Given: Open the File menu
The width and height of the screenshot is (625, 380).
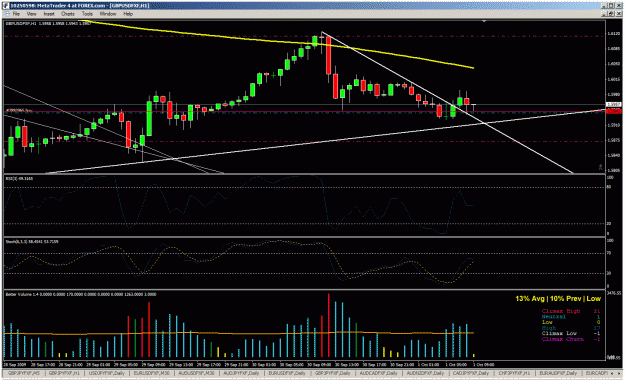Looking at the screenshot, I should click(16, 14).
